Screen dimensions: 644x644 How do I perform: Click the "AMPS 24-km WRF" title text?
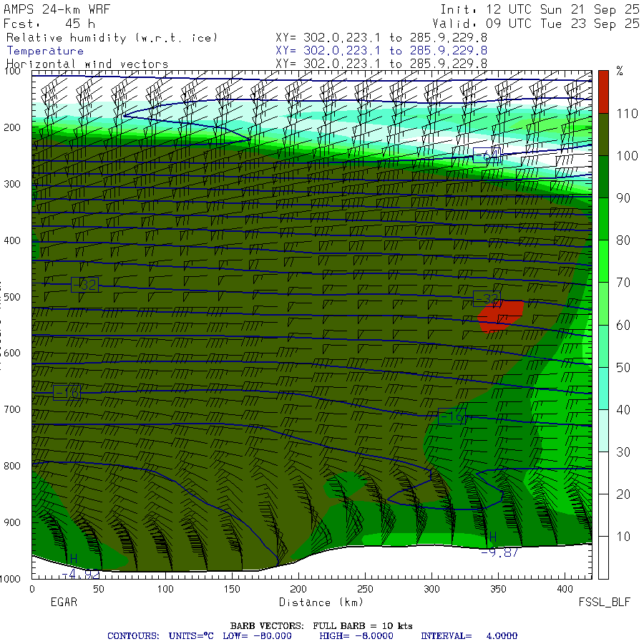(57, 9)
